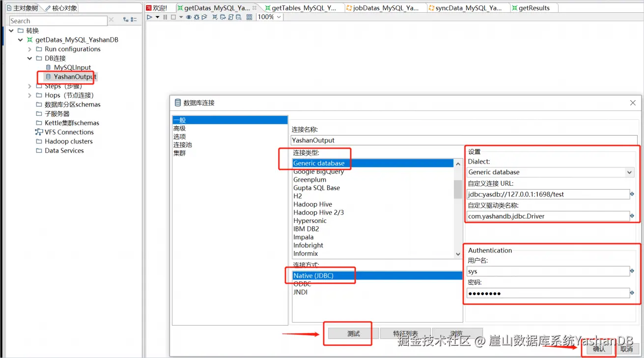Click the 测试 button to test connection
The width and height of the screenshot is (644, 358).
tap(354, 334)
